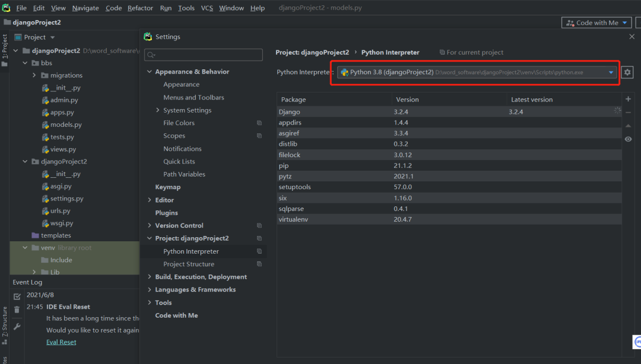The image size is (641, 364).
Task: Expand Languages & Frameworks group
Action: pyautogui.click(x=150, y=289)
